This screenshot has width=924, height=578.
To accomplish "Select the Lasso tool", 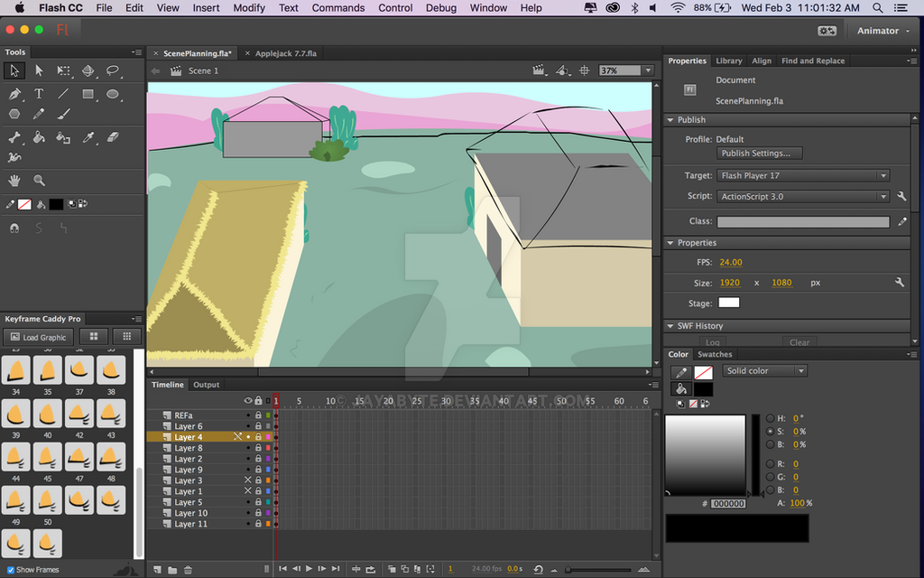I will 113,70.
